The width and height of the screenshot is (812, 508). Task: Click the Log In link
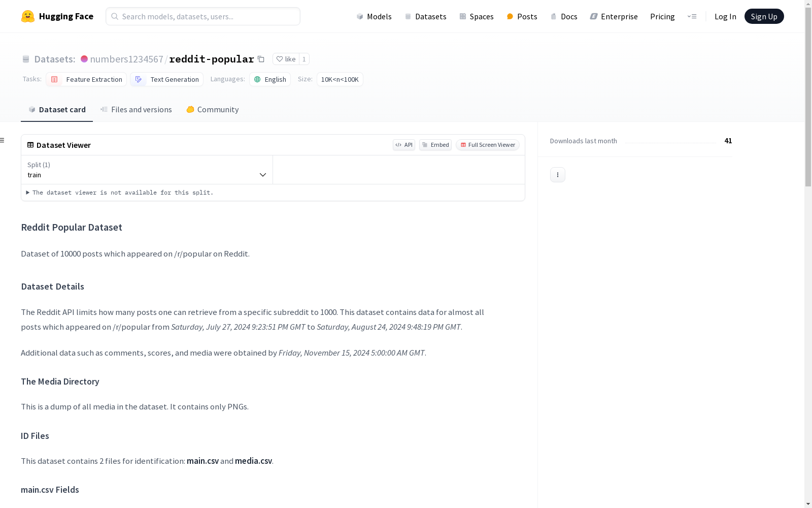point(725,16)
